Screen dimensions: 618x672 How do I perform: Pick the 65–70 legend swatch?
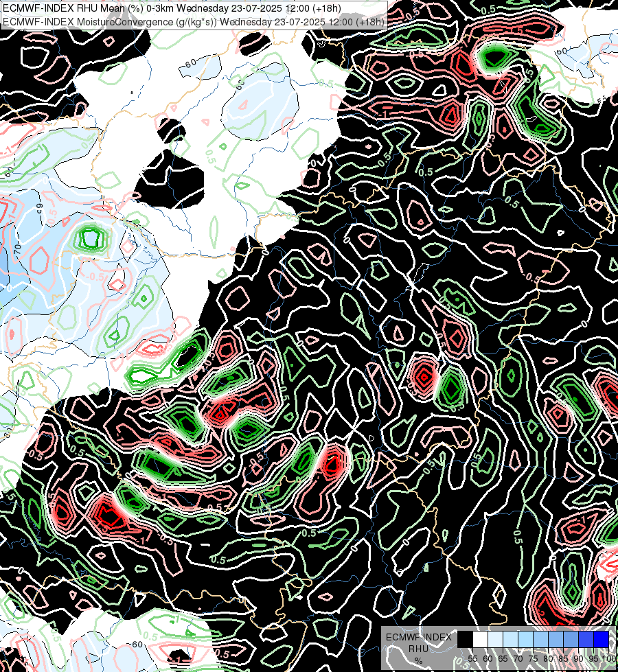[510, 639]
